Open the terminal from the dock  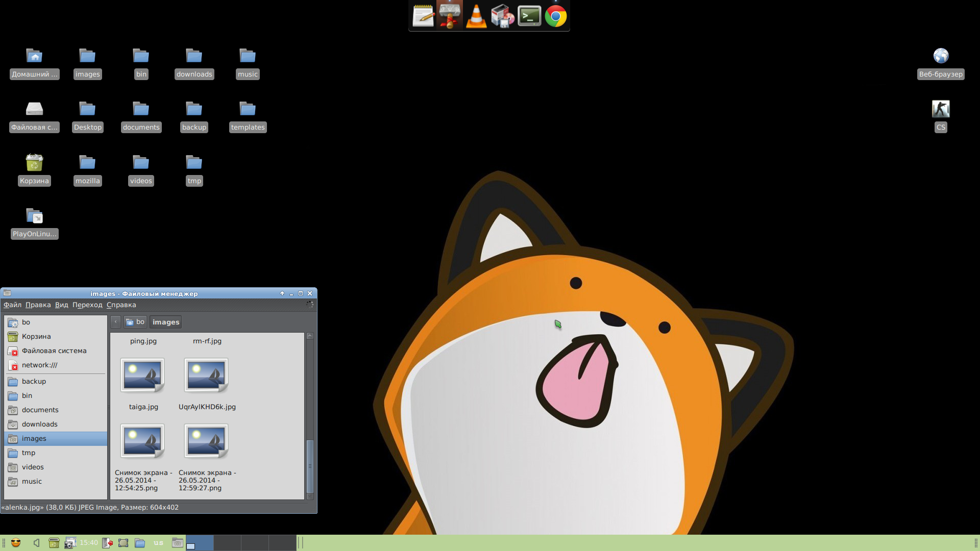point(529,16)
